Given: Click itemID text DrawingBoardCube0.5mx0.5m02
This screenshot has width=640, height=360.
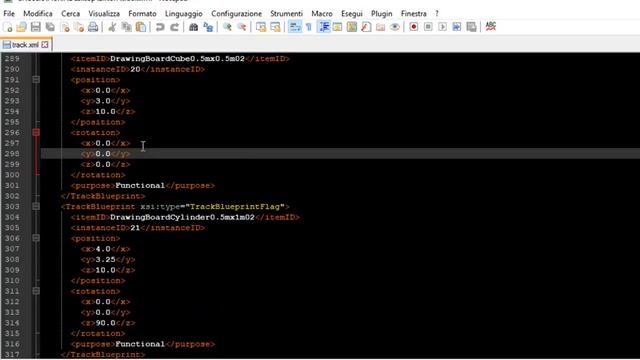Looking at the screenshot, I should click(x=177, y=58).
